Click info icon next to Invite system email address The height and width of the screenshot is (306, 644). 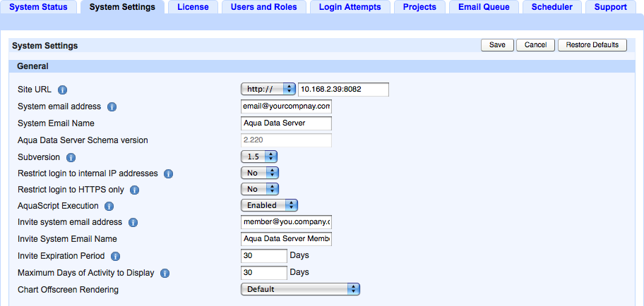133,223
